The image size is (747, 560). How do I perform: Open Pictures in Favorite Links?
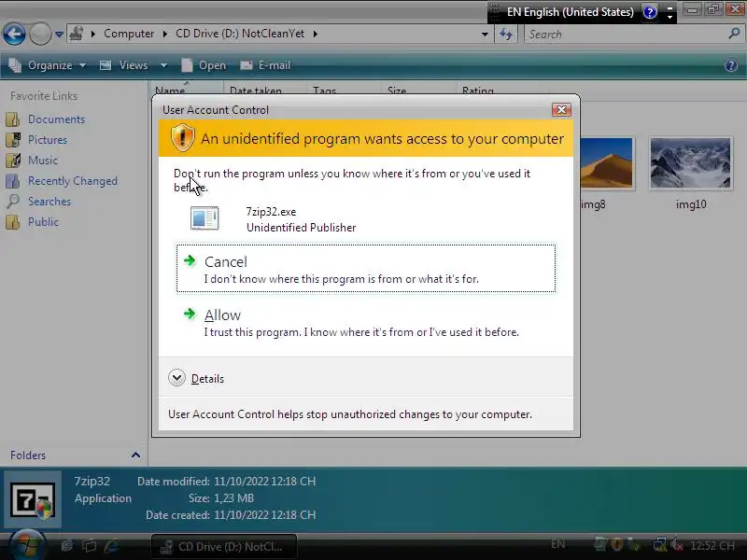(x=48, y=139)
